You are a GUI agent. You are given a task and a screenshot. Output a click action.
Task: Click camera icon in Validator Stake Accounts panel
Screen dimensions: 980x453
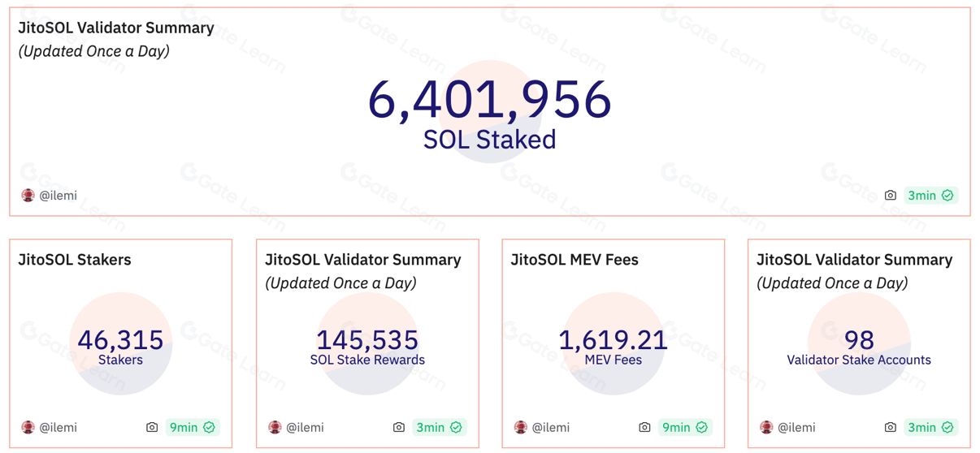891,427
